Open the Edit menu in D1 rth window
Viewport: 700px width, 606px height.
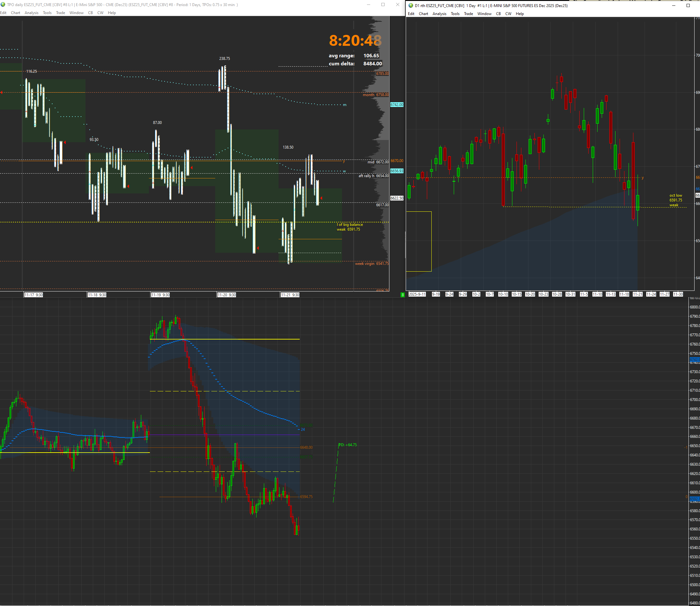tap(411, 14)
